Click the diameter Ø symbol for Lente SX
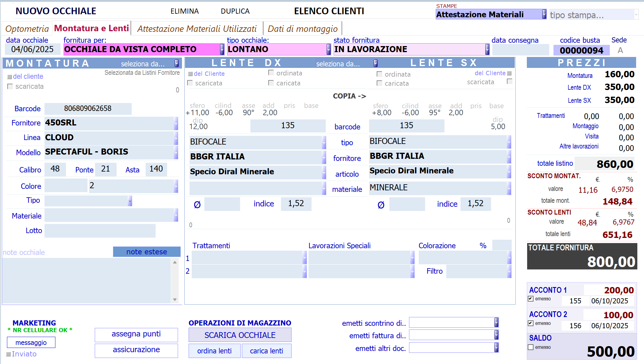Viewport: 644px width, 364px height. (x=381, y=205)
